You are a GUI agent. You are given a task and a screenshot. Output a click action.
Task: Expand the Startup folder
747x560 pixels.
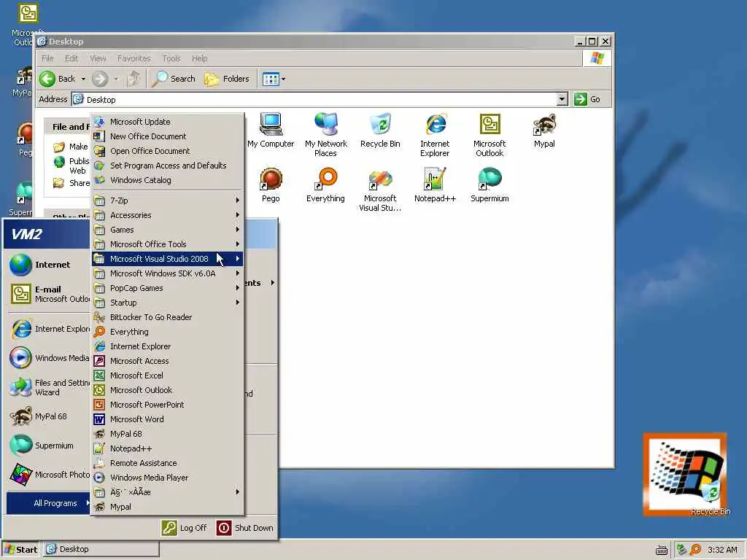168,303
